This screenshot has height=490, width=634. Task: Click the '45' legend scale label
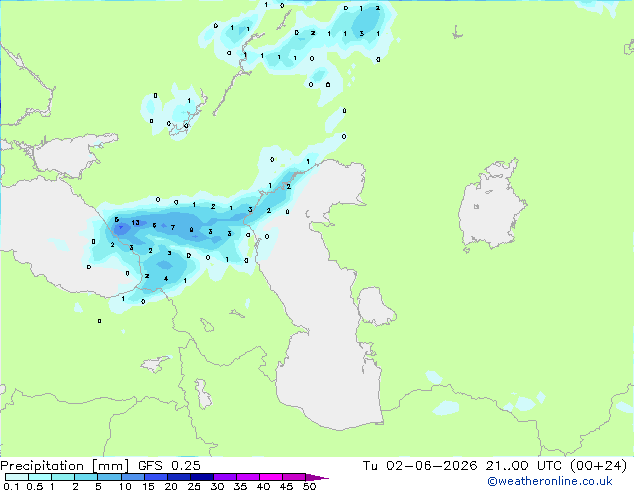click(x=286, y=486)
